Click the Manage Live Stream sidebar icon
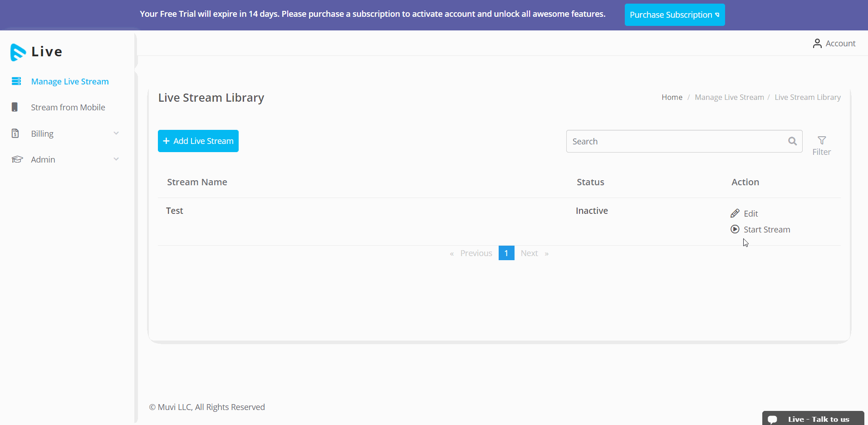This screenshot has height=425, width=868. (x=16, y=81)
